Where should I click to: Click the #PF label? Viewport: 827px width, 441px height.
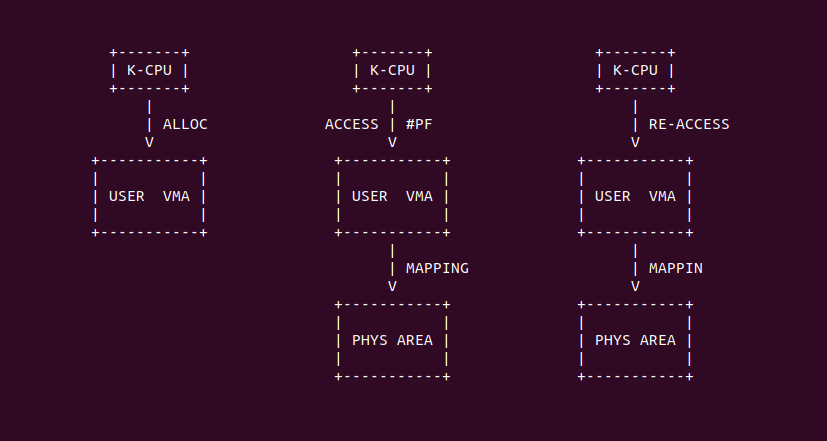click(419, 125)
